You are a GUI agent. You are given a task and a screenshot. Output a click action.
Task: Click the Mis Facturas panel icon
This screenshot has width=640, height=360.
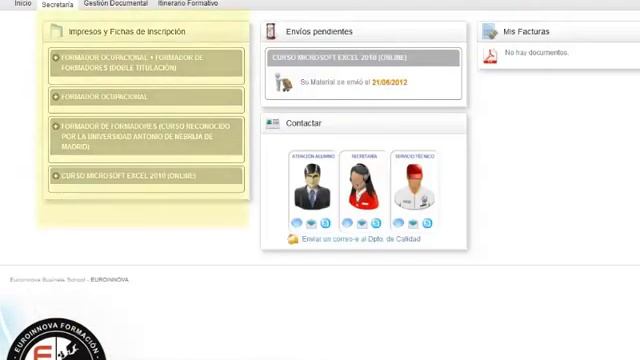[490, 31]
